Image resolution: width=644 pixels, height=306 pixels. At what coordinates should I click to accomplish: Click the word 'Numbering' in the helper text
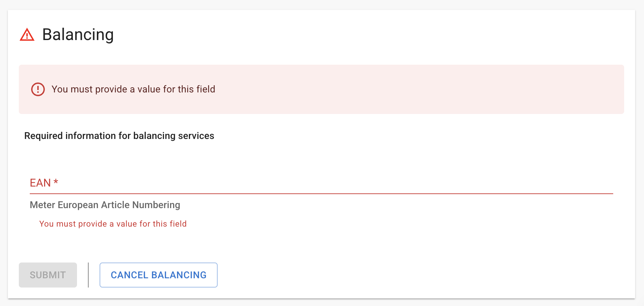156,205
